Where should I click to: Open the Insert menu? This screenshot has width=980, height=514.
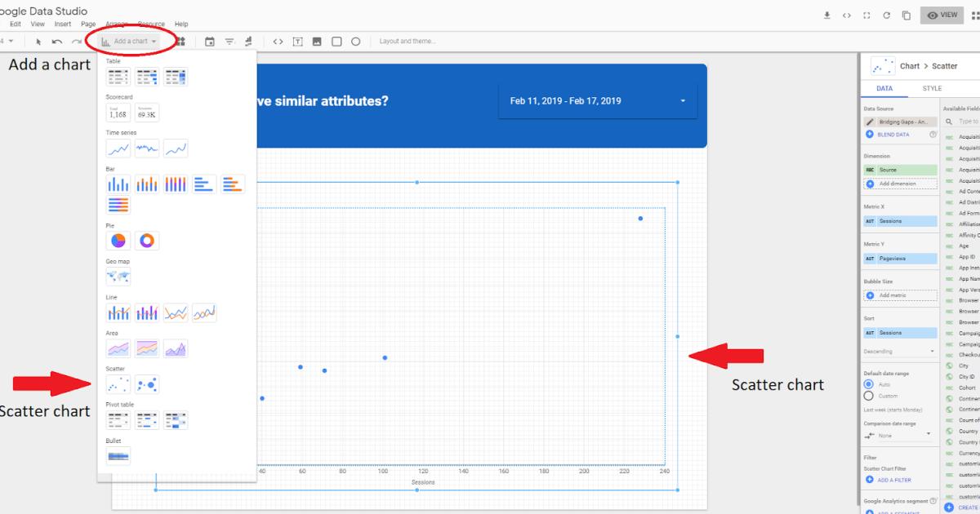(63, 24)
